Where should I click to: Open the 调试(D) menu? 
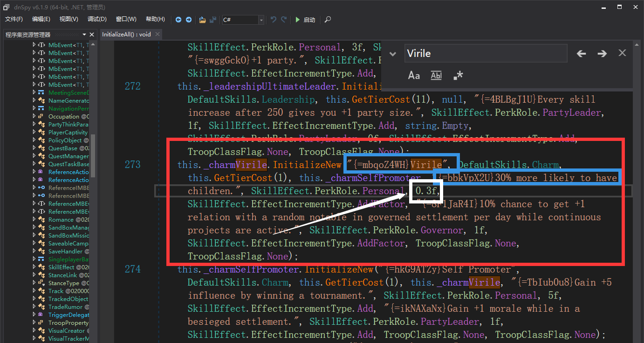(x=97, y=19)
